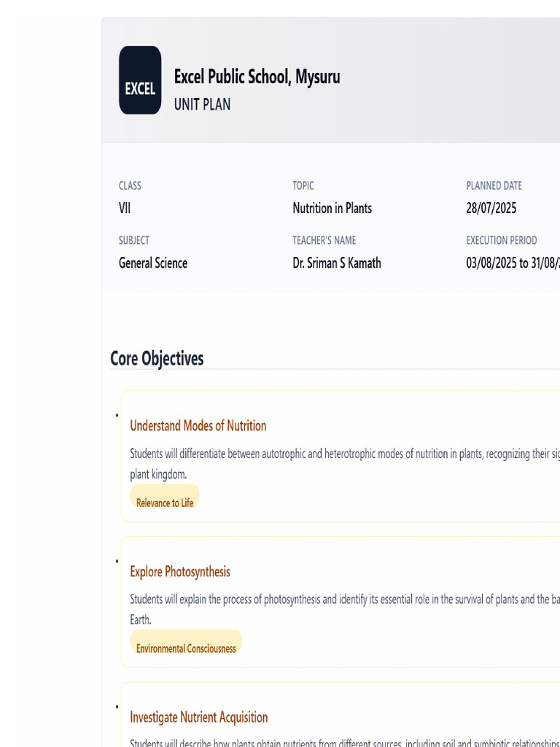Click the Relevance to Life tag
The height and width of the screenshot is (747, 560).
pyautogui.click(x=165, y=503)
